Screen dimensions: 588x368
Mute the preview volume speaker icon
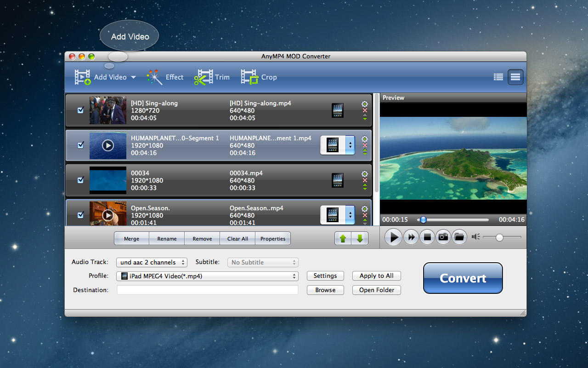pos(475,237)
